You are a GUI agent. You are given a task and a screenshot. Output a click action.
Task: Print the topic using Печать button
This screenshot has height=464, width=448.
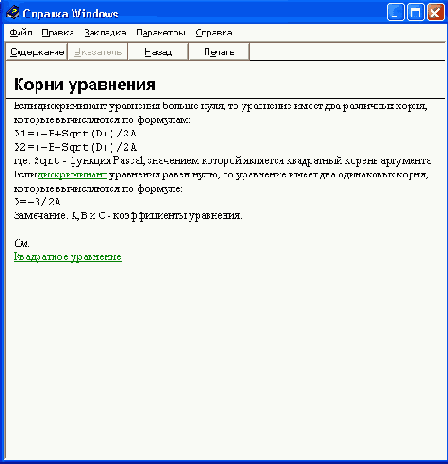coord(219,52)
